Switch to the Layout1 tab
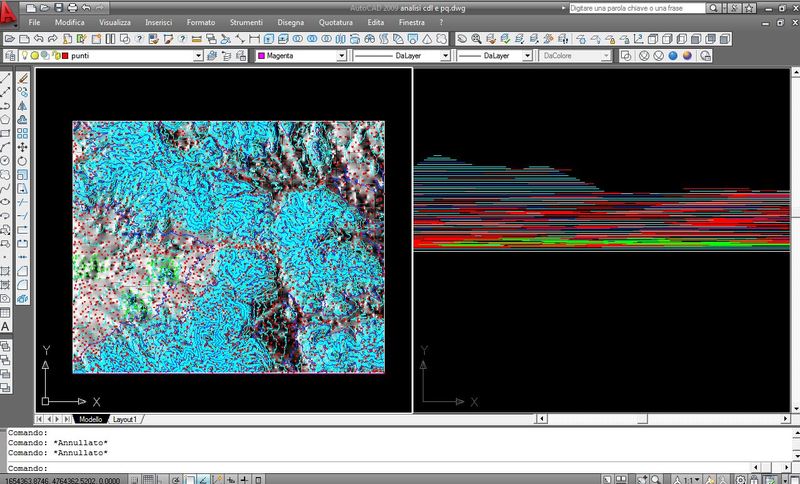800x484 pixels. [x=125, y=420]
